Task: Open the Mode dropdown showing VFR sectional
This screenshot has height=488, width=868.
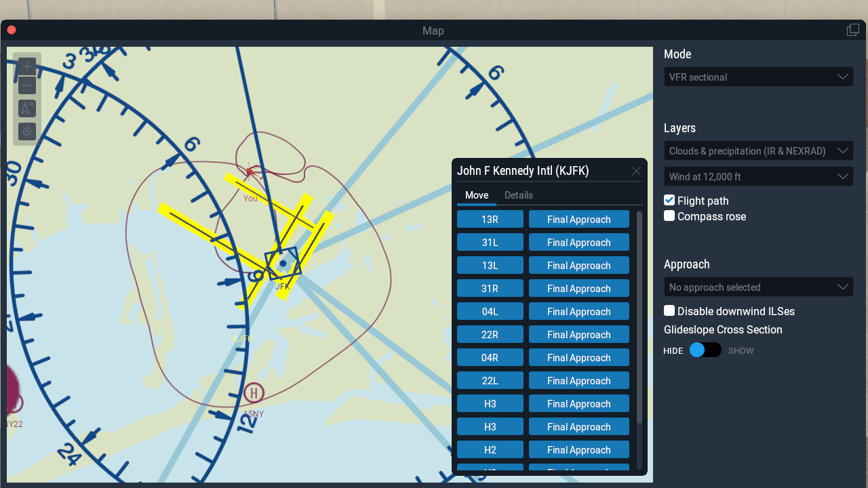Action: 759,77
